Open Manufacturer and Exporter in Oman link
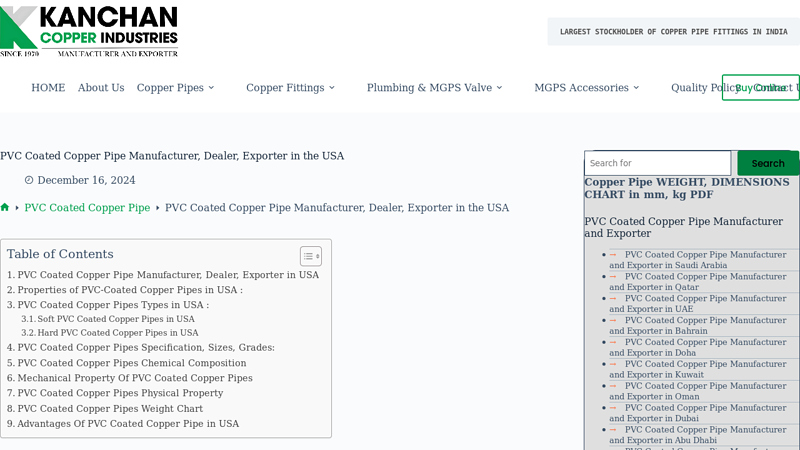Screen dimensions: 800x450 [697, 391]
